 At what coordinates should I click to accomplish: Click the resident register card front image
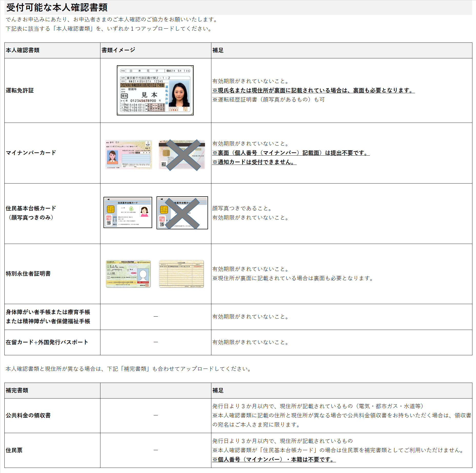click(x=128, y=212)
